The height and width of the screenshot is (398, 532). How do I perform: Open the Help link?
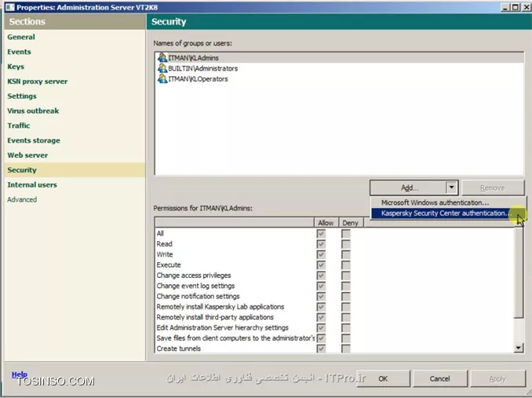tap(20, 374)
